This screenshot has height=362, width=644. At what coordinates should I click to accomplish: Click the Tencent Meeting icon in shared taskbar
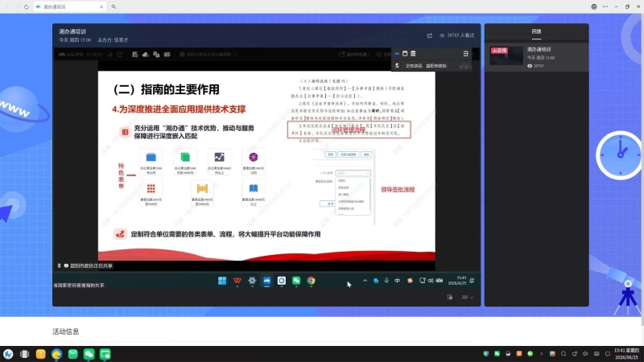[266, 281]
